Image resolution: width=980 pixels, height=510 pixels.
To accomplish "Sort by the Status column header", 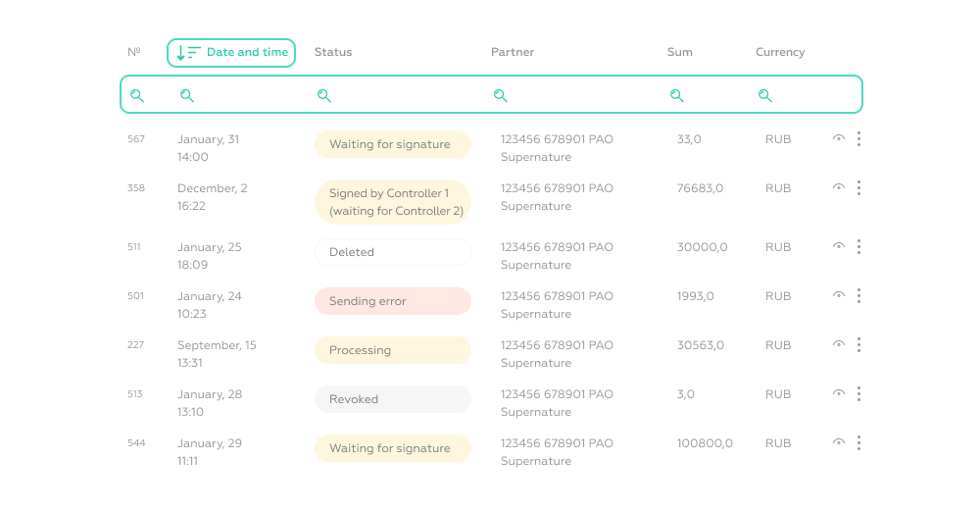I will click(333, 52).
